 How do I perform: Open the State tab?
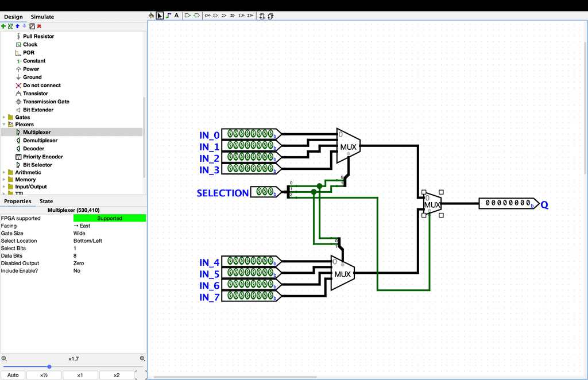46,201
